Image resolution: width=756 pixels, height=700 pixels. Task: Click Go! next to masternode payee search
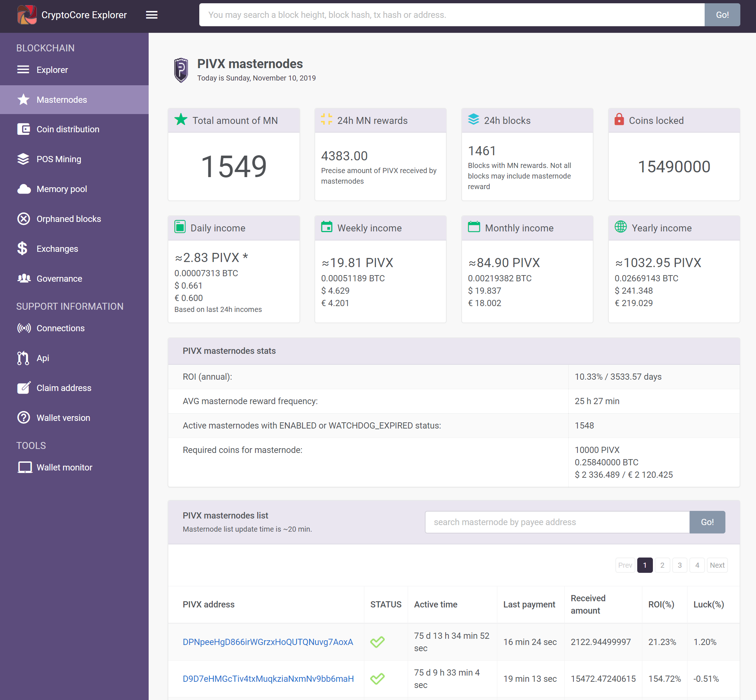(x=707, y=522)
